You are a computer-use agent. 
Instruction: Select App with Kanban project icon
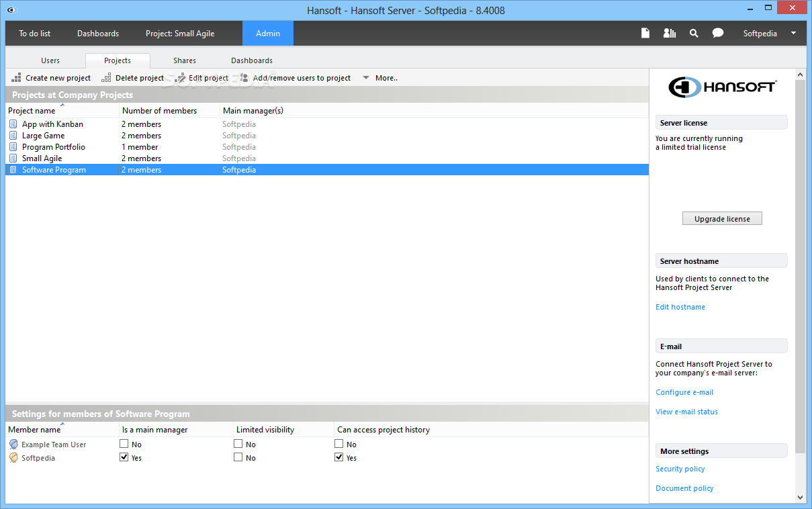click(13, 124)
